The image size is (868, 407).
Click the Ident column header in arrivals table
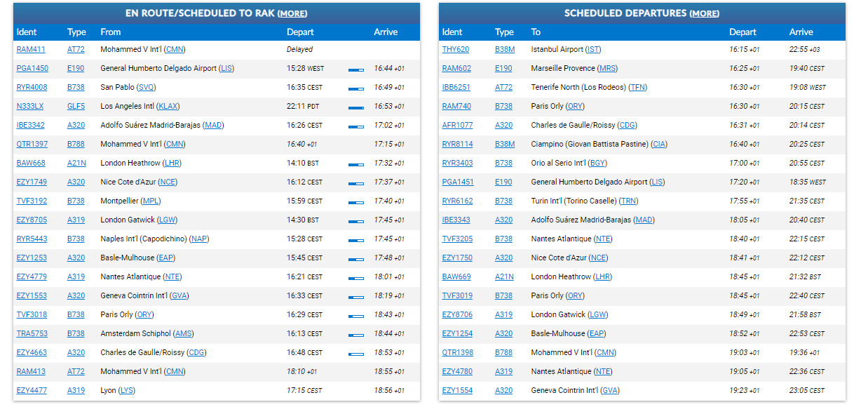point(27,32)
